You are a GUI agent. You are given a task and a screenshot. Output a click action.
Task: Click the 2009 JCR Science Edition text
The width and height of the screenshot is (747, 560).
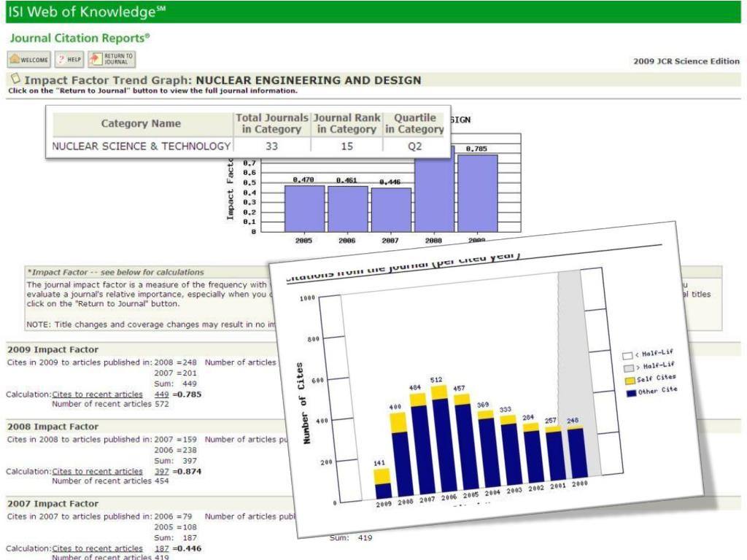[x=686, y=61]
